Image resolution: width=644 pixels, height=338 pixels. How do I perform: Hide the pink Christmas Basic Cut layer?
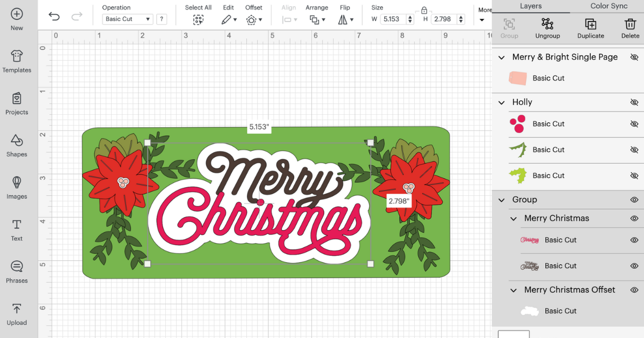point(634,240)
